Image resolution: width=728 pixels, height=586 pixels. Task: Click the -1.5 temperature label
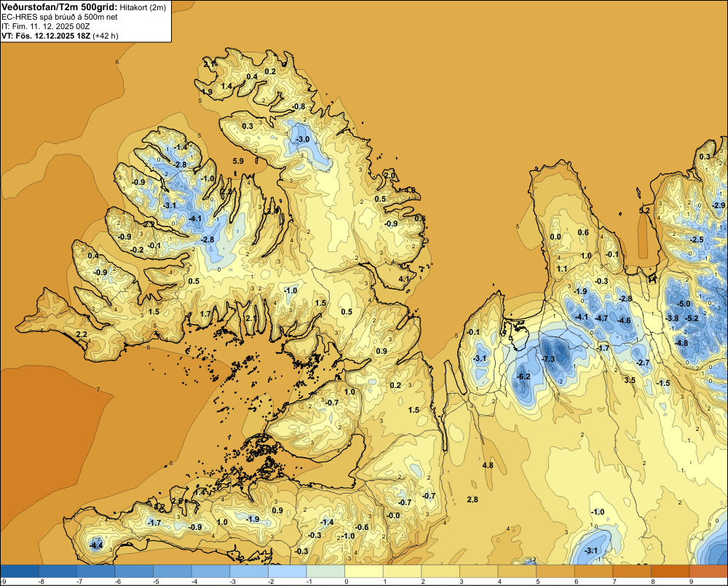pyautogui.click(x=663, y=383)
